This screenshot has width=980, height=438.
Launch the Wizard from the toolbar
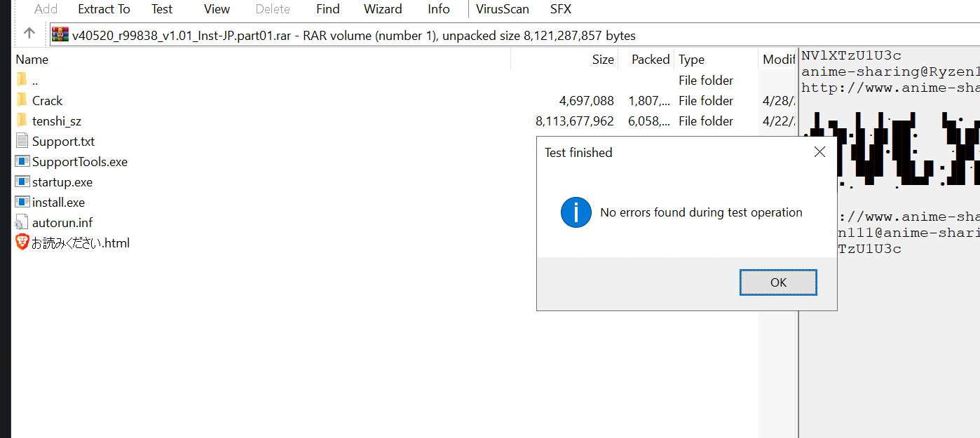coord(382,8)
